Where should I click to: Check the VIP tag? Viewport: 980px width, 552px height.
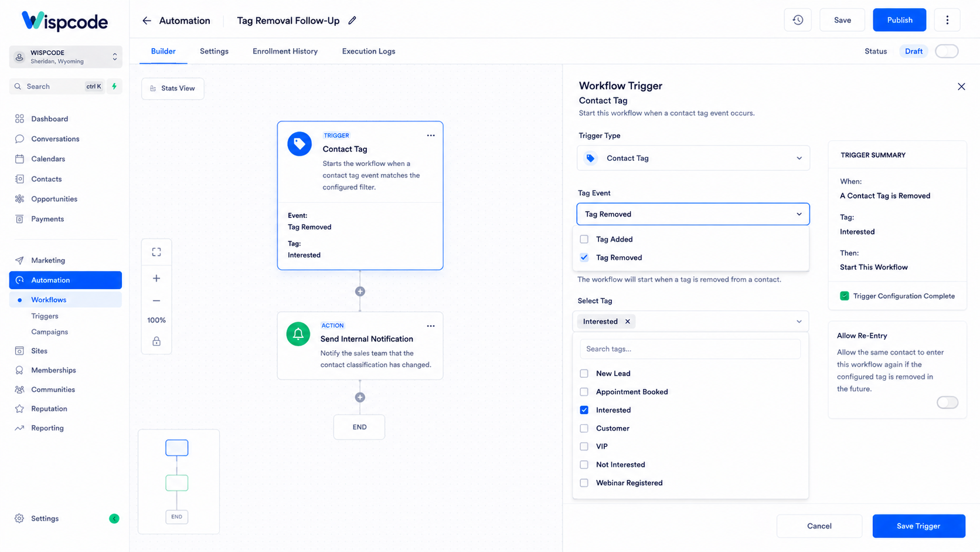(584, 446)
